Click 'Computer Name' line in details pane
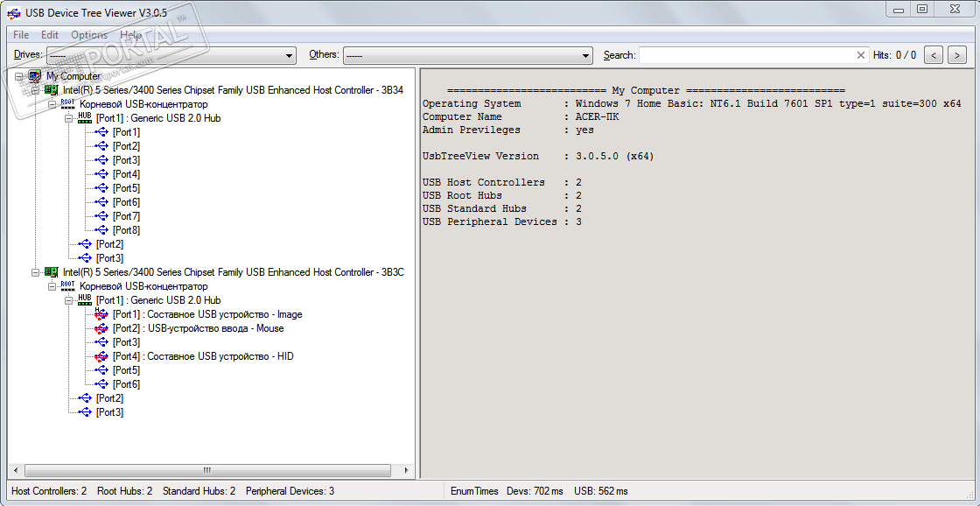 click(521, 117)
